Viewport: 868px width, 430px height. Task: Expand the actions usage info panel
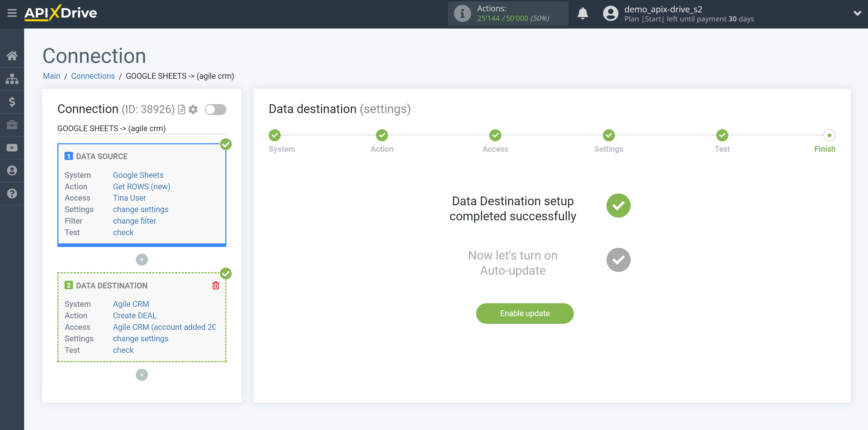click(462, 13)
